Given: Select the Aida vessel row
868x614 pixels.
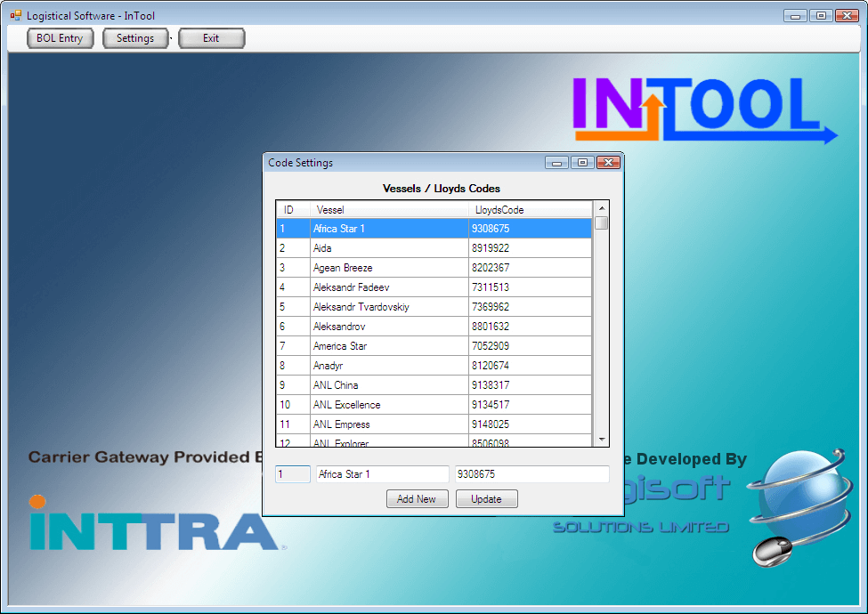Looking at the screenshot, I should coord(434,247).
